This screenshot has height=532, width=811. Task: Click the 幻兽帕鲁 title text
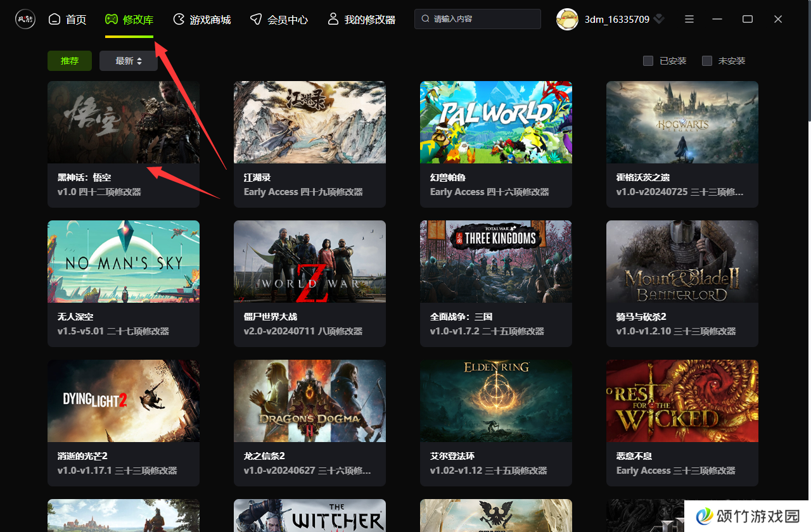[x=448, y=177]
